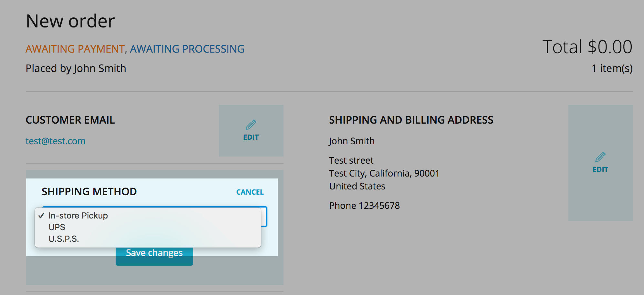Click the pencil icon beside Customer Email
Image resolution: width=644 pixels, height=295 pixels.
(251, 125)
